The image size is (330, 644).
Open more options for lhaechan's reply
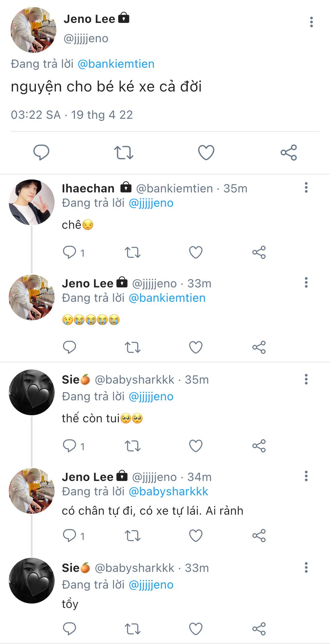tap(306, 187)
